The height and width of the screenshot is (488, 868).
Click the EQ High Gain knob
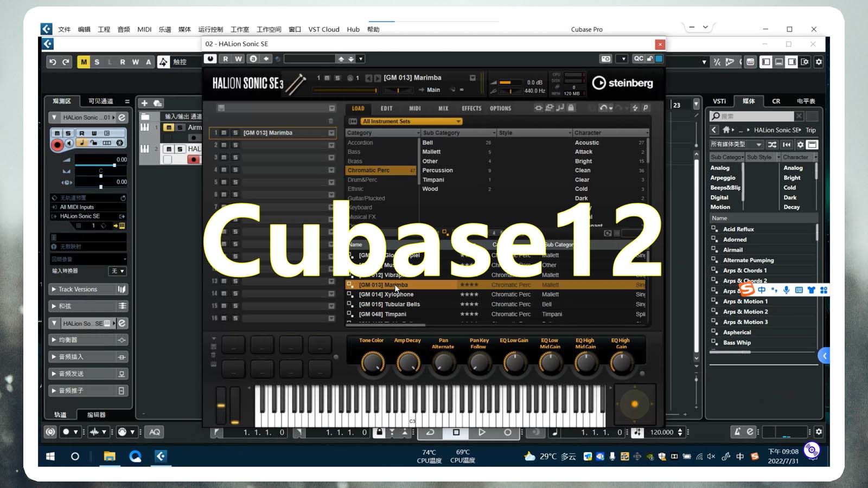click(621, 362)
